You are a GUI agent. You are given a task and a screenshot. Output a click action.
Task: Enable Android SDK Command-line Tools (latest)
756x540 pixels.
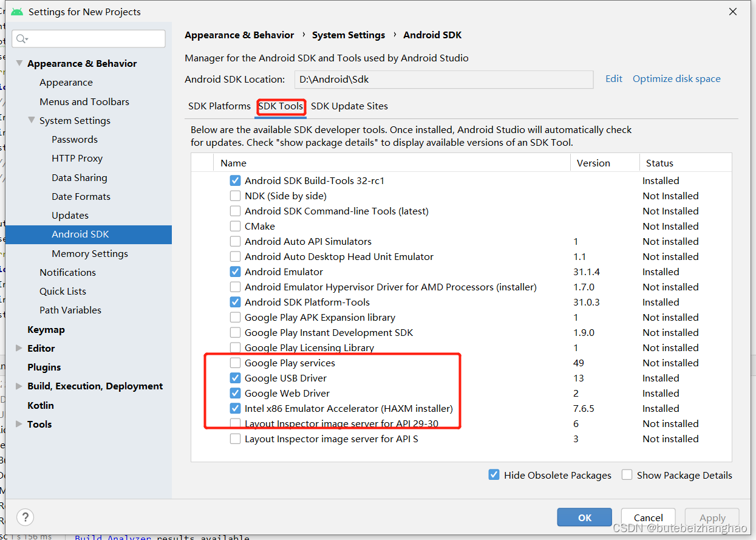click(x=235, y=211)
